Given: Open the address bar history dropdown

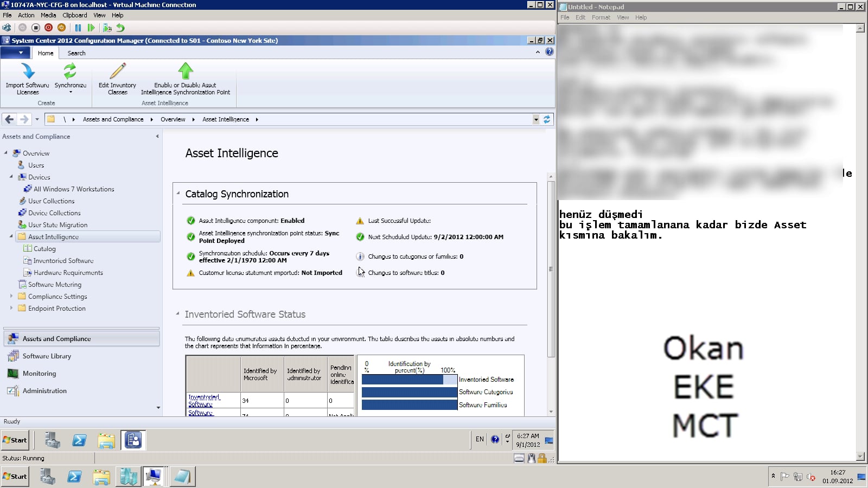Looking at the screenshot, I should pos(536,119).
